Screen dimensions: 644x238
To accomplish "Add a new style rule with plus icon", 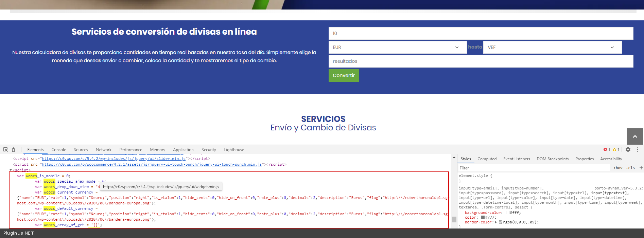I will tap(641, 168).
